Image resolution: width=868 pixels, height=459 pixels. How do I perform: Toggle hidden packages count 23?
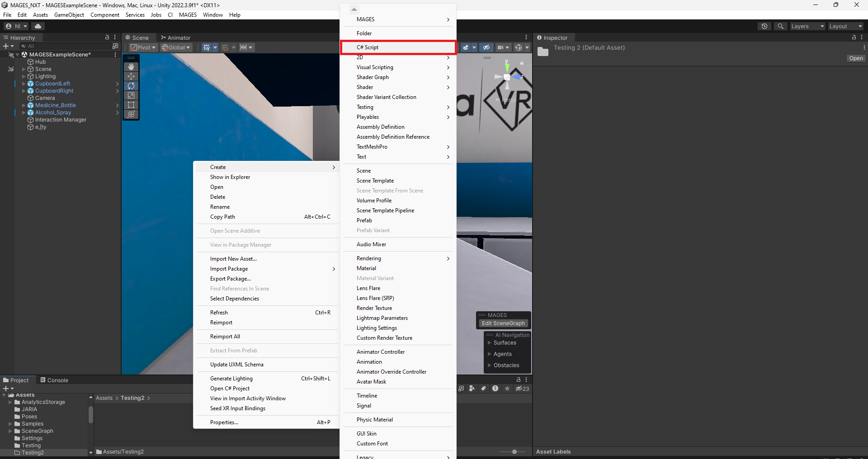tap(522, 389)
